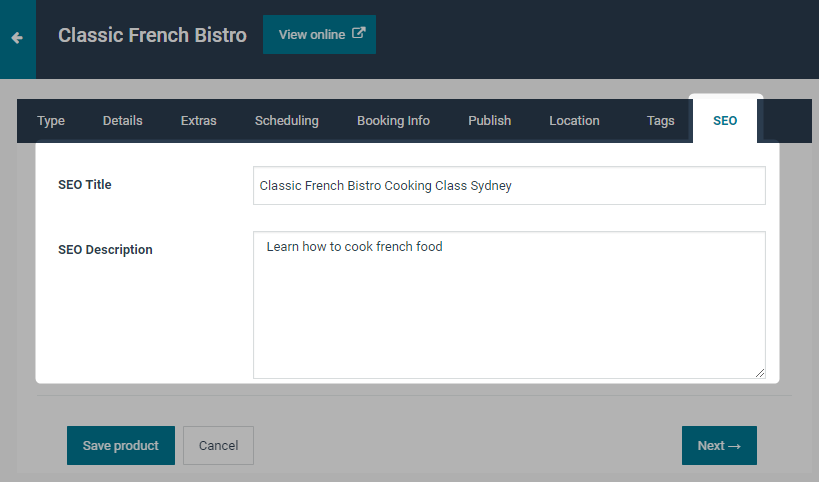
Task: Open the Location tab
Action: click(574, 121)
